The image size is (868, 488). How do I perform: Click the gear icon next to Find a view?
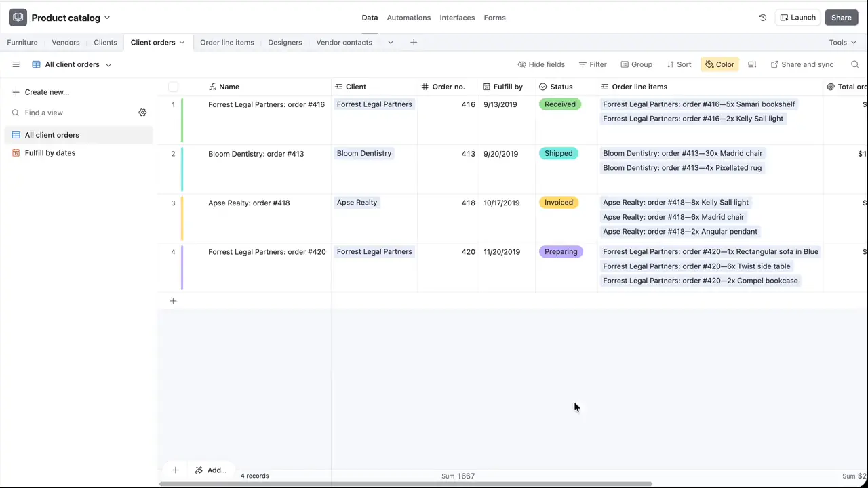click(x=142, y=113)
